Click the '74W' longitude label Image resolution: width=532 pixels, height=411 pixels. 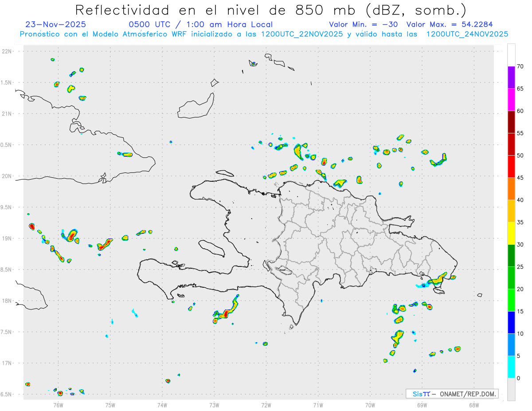[x=162, y=405]
